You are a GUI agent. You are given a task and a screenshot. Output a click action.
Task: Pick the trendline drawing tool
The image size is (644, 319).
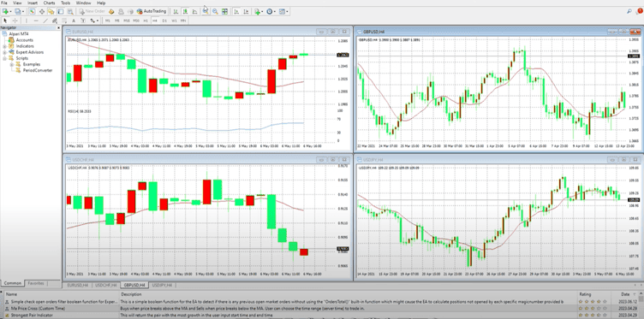tap(45, 21)
